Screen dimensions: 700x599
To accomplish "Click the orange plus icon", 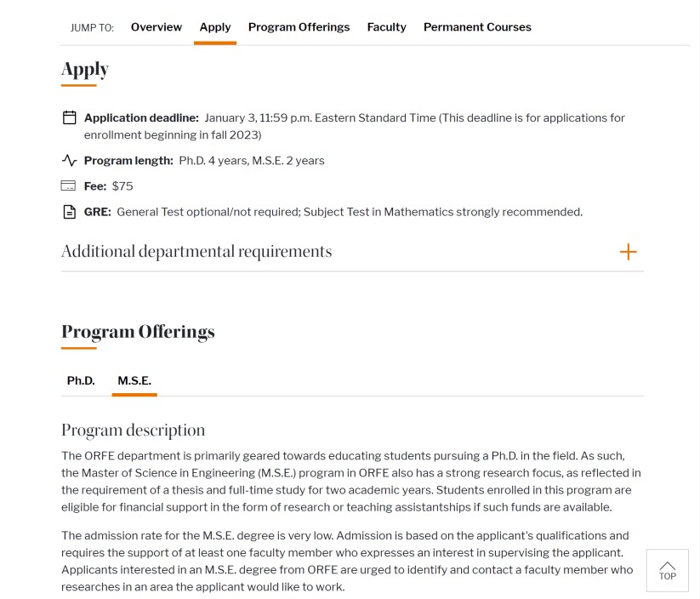I will (x=628, y=252).
